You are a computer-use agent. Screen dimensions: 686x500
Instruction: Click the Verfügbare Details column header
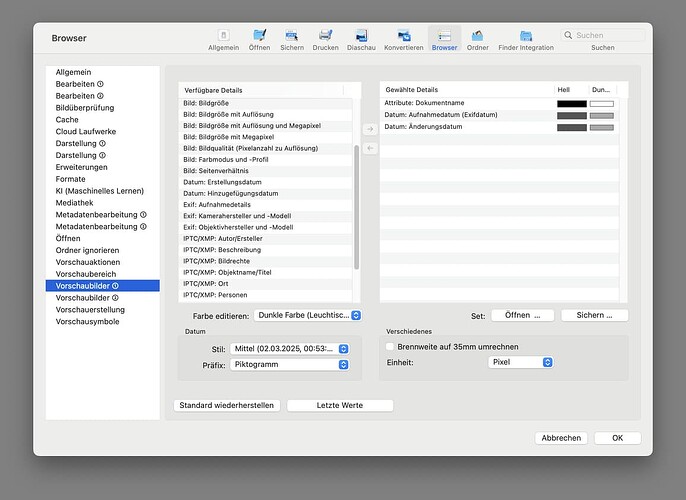(x=261, y=90)
